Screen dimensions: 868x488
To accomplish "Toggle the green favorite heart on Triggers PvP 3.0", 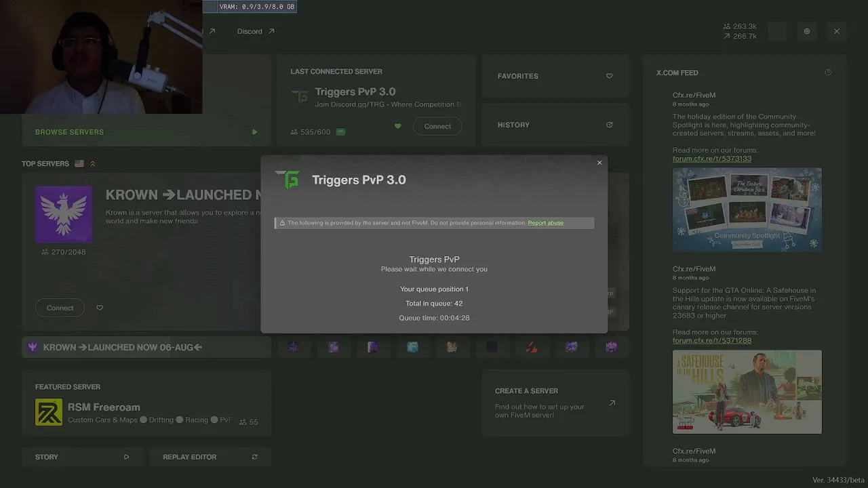I will click(x=398, y=126).
